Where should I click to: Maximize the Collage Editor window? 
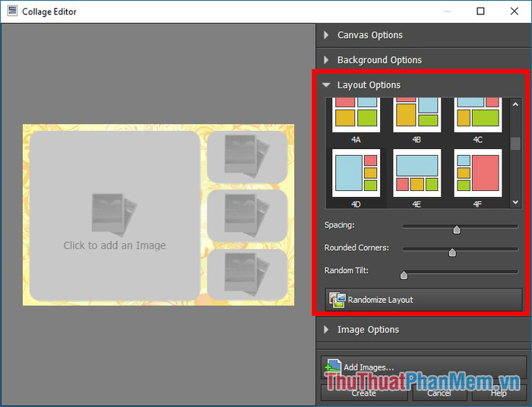coord(480,11)
